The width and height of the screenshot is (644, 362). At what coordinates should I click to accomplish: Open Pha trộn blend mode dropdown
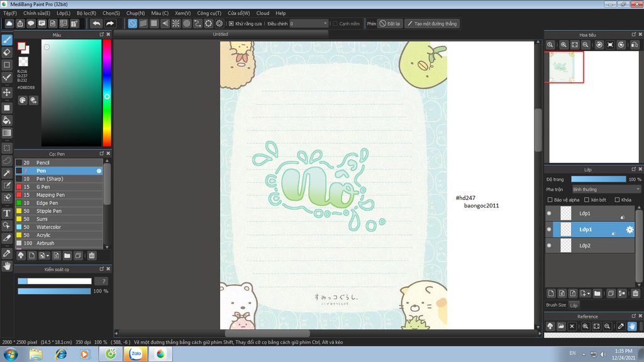tap(606, 189)
